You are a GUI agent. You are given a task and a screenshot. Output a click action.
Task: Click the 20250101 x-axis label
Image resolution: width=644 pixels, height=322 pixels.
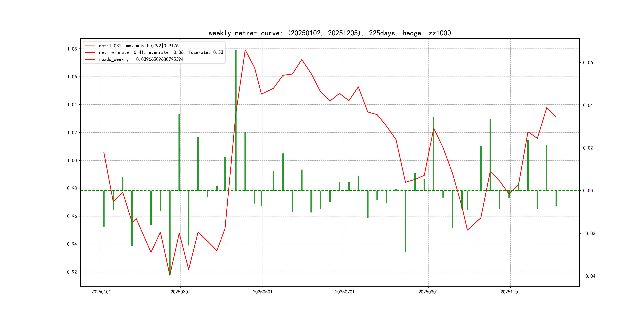click(101, 292)
